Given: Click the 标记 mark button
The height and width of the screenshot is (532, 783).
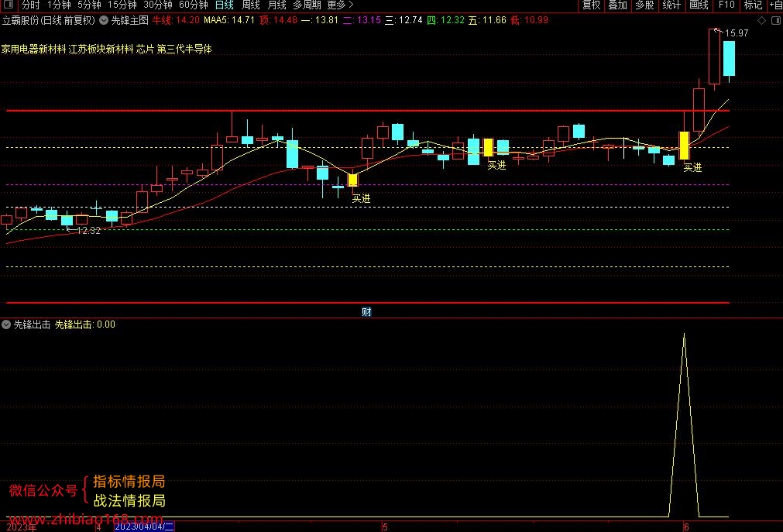Looking at the screenshot, I should tap(753, 5).
